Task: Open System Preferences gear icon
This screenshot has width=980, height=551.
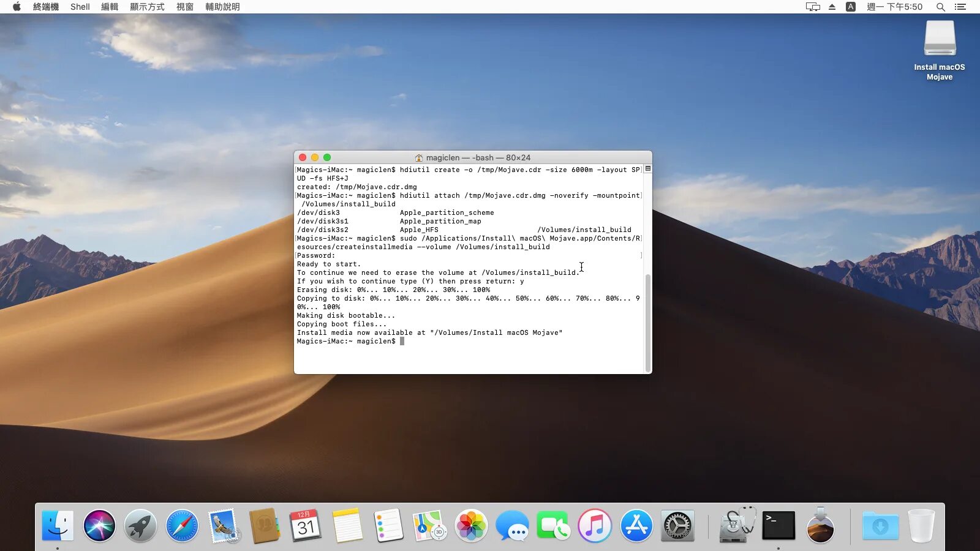Action: tap(677, 525)
